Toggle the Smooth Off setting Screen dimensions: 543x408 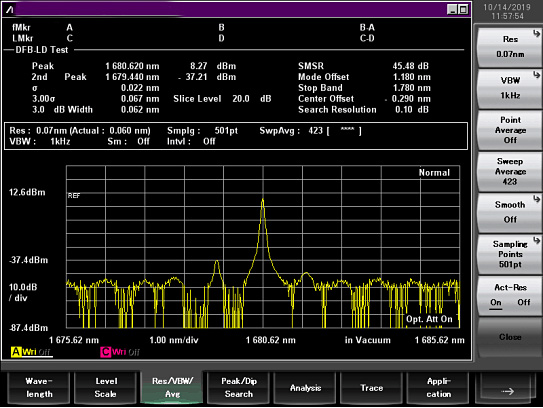(510, 212)
